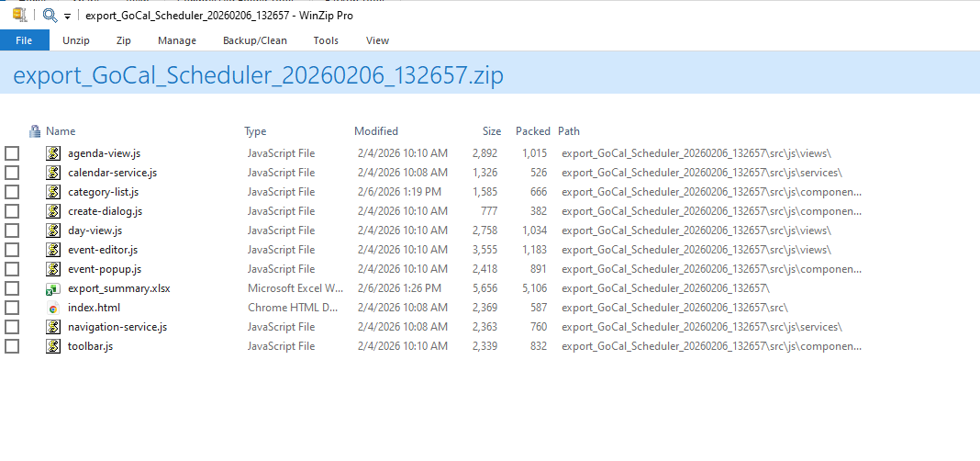The width and height of the screenshot is (980, 461).
Task: Click the archive title export_GoCal_Scheduler_20260206_132657.zip
Action: pyautogui.click(x=258, y=76)
